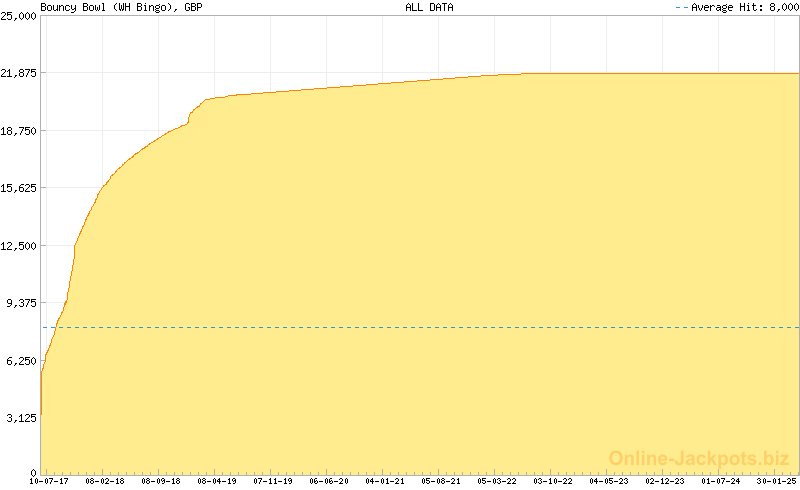Select the 08-02-18 date tick
Image resolution: width=800 pixels, height=490 pixels.
[105, 481]
